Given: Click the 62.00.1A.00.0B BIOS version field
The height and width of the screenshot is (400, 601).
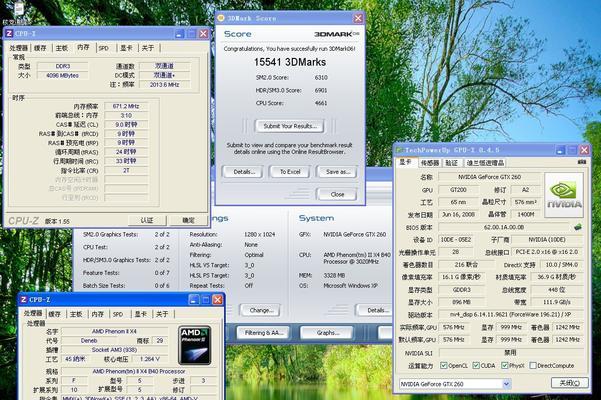Looking at the screenshot, I should click(x=504, y=227).
